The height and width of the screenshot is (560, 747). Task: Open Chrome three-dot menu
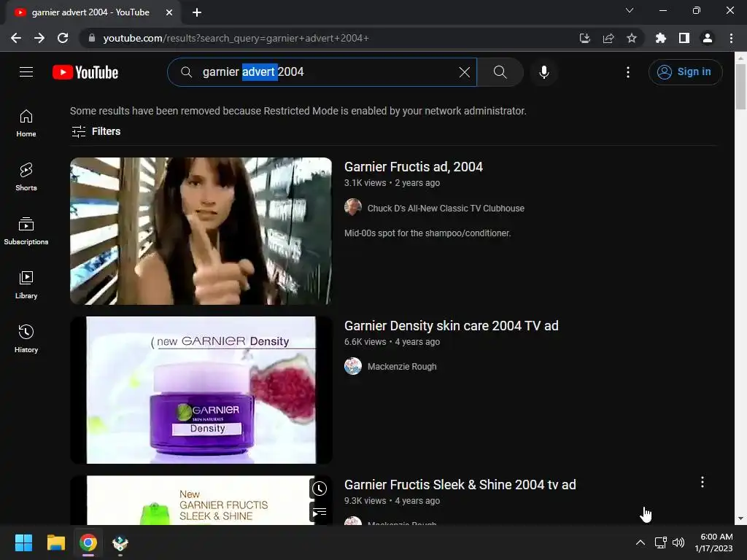tap(731, 38)
